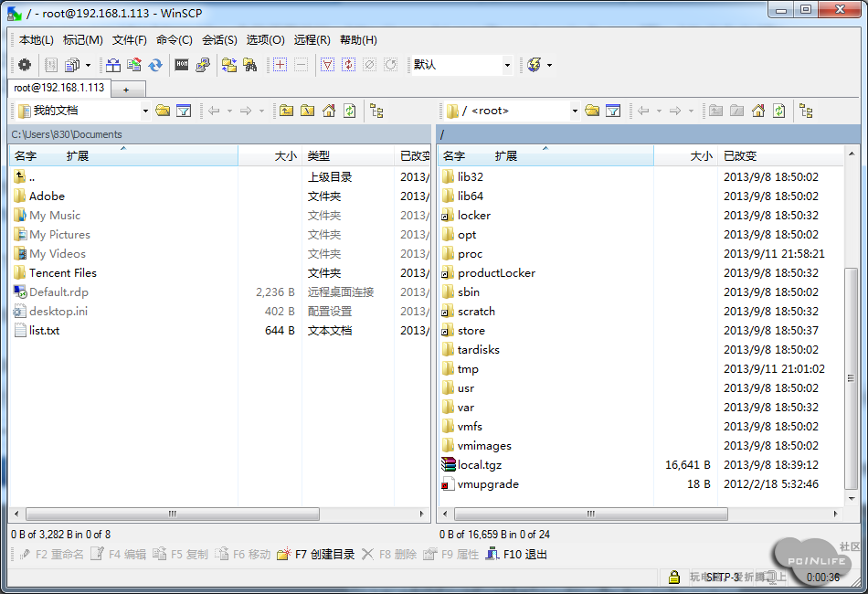Image resolution: width=868 pixels, height=594 pixels.
Task: Click the queue list icon beside the gear
Action: pyautogui.click(x=51, y=65)
